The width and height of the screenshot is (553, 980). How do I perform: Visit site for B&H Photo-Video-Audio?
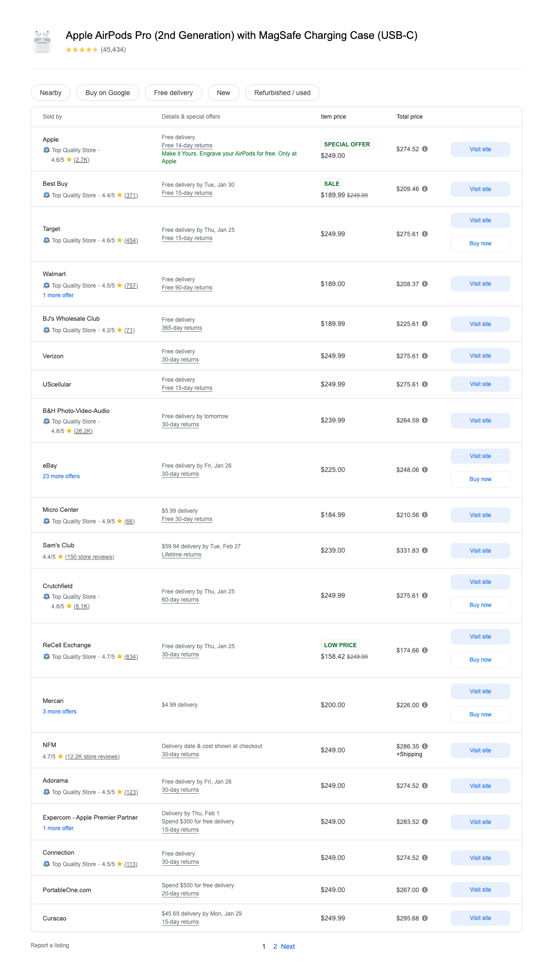[480, 421]
